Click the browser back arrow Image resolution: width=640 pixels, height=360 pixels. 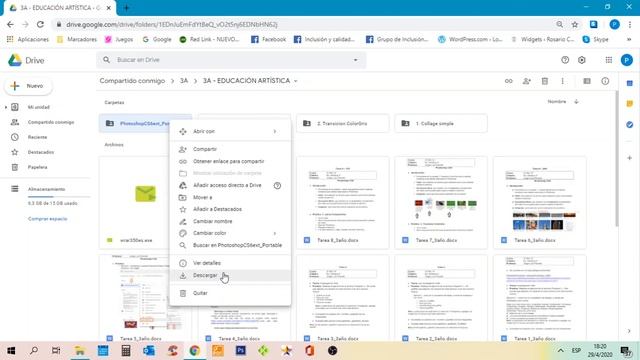coord(10,24)
